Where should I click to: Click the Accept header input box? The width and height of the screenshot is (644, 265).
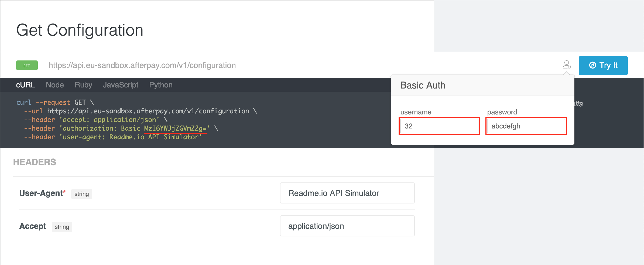tap(347, 226)
